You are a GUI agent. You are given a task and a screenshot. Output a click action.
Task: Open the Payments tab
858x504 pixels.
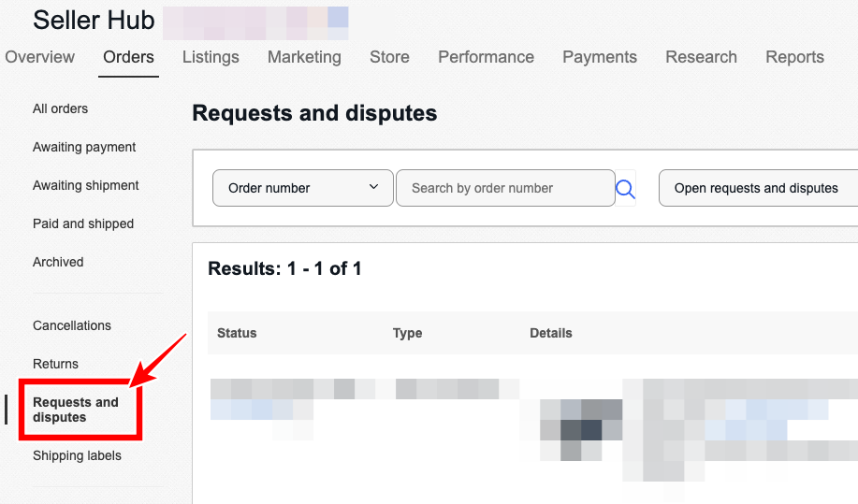pyautogui.click(x=600, y=57)
